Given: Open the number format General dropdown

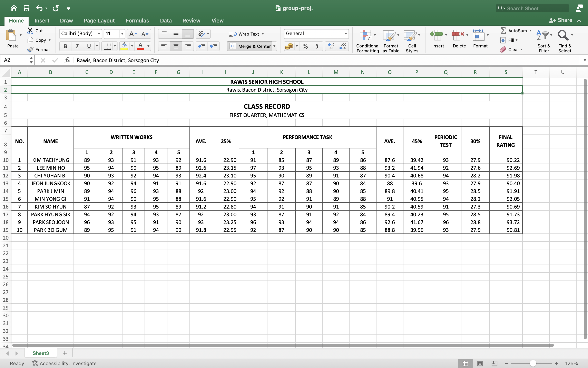Looking at the screenshot, I should (x=345, y=34).
